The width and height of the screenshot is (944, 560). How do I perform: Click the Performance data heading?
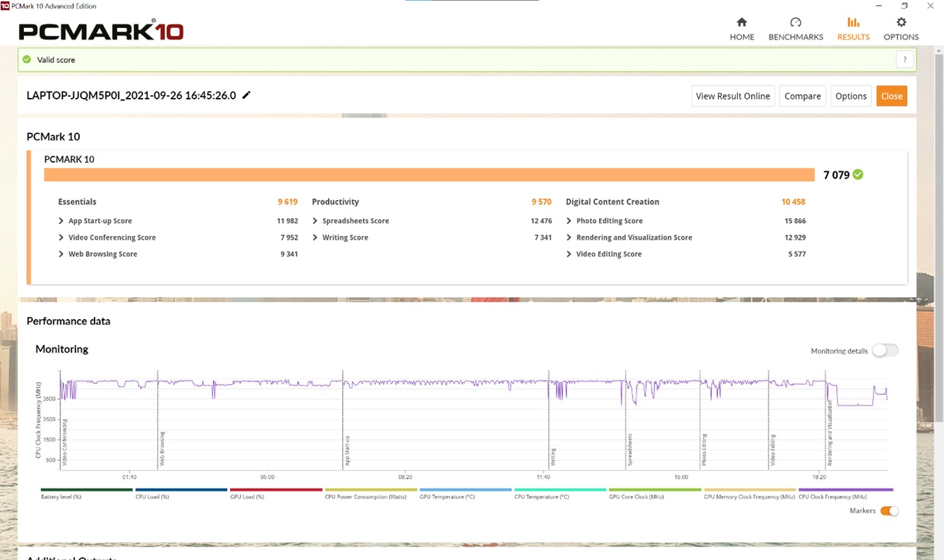click(x=68, y=321)
